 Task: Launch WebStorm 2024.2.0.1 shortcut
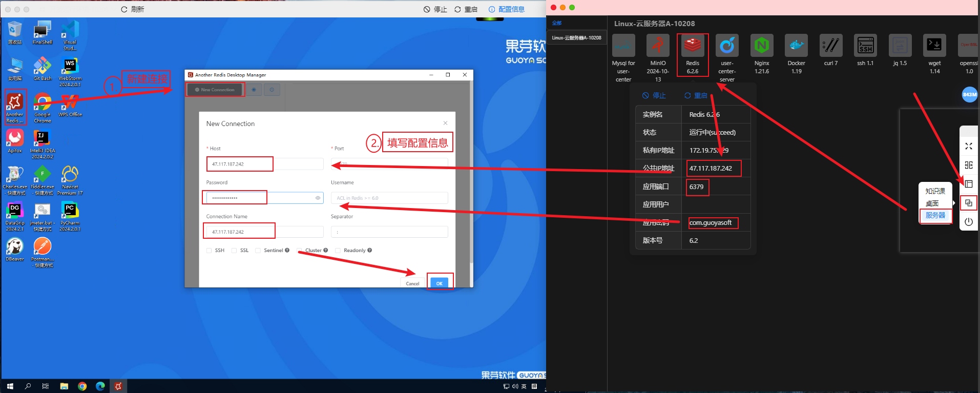coord(70,72)
